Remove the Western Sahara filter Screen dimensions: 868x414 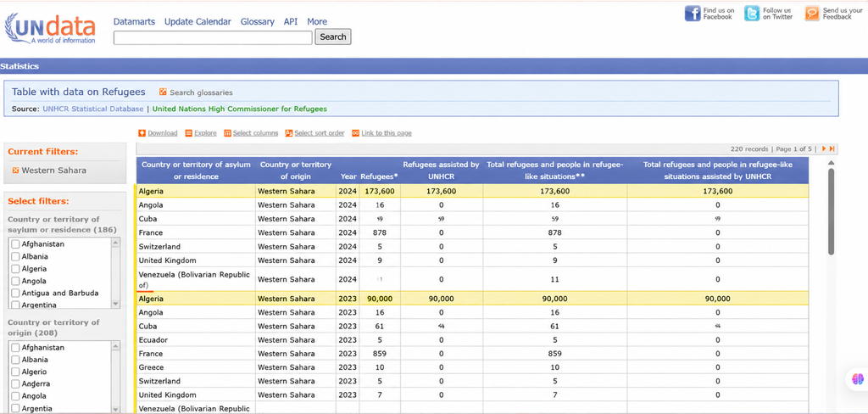tap(15, 171)
